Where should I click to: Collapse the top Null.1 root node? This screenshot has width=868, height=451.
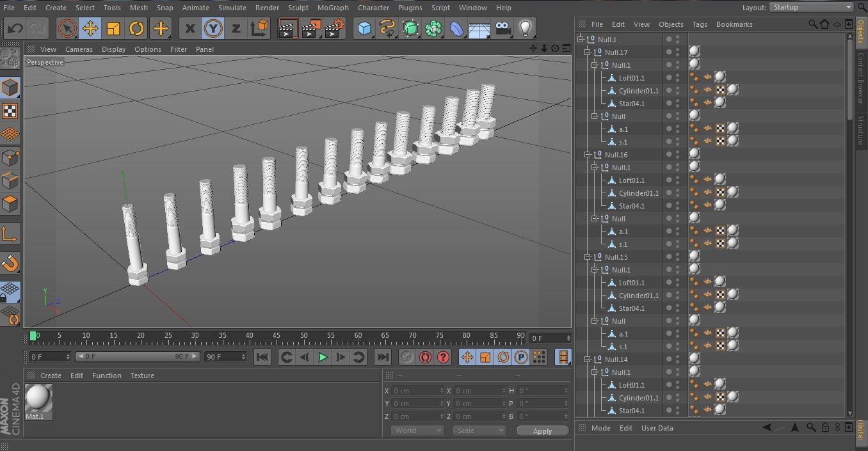(x=580, y=40)
